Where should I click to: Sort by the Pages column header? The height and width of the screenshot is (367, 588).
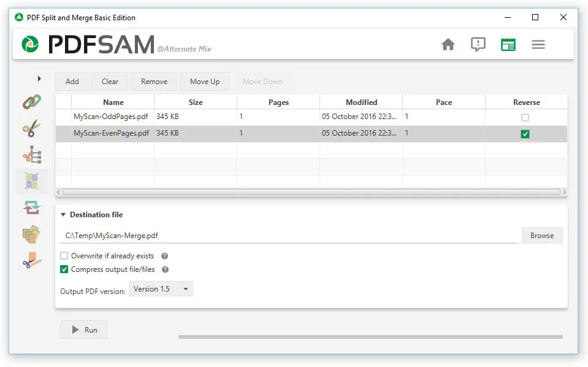(278, 102)
